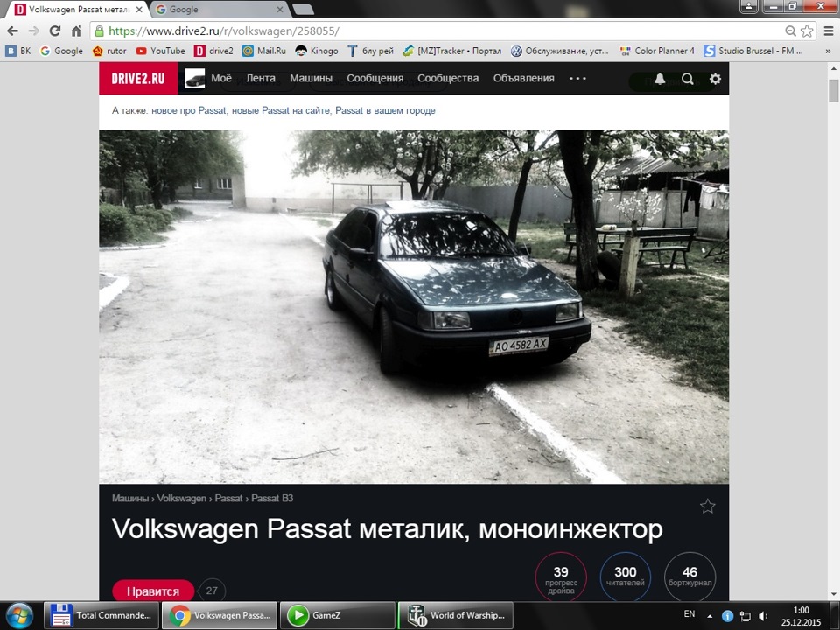
Task: Open the [MZ]Tracker Портал bookmark
Action: click(x=452, y=51)
